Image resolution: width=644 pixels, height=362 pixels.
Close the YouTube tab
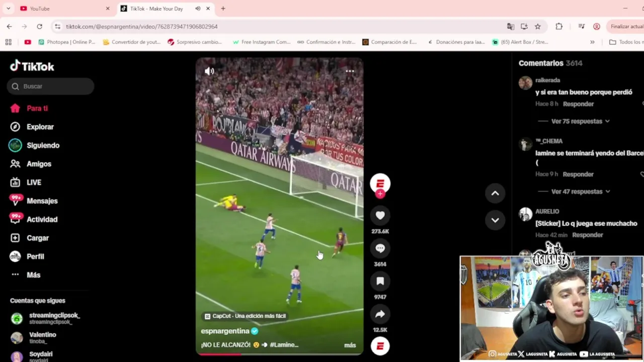tap(107, 9)
